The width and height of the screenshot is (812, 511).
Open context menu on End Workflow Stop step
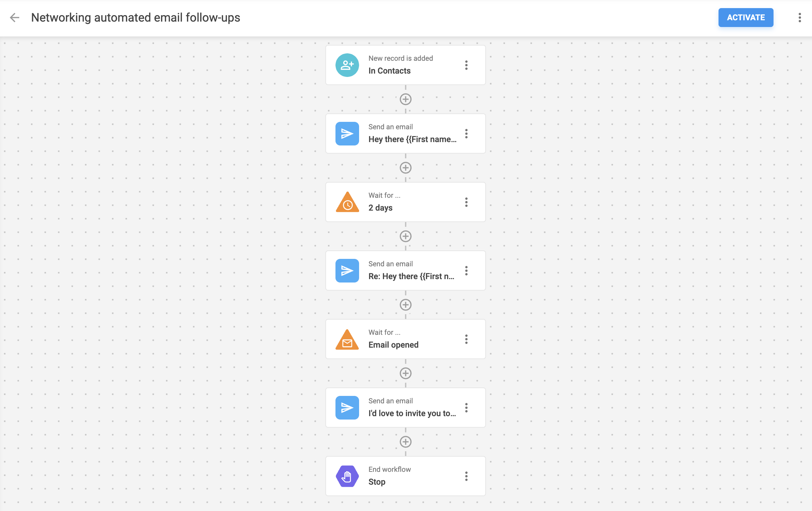[x=467, y=476]
